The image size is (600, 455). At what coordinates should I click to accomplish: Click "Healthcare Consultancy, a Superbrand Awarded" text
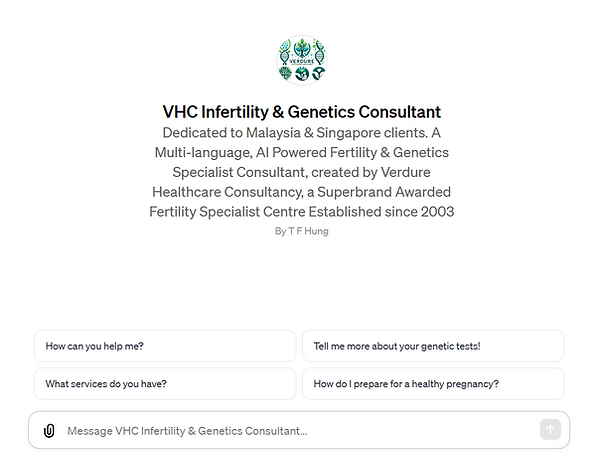(x=302, y=192)
